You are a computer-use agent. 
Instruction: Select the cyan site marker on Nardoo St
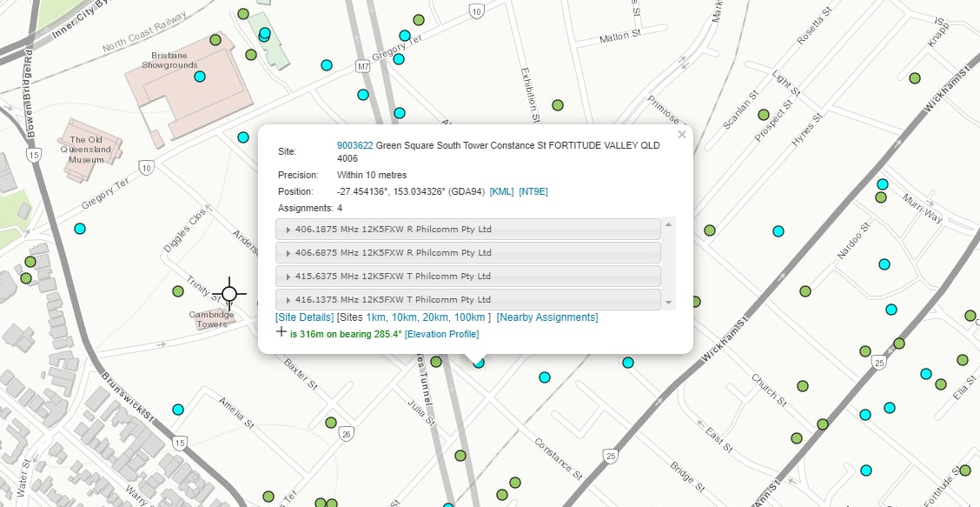(x=884, y=264)
